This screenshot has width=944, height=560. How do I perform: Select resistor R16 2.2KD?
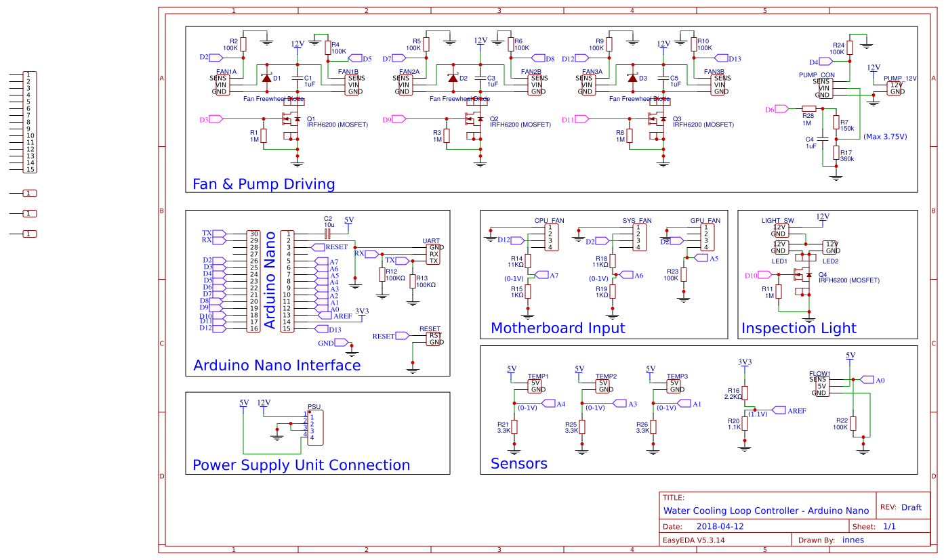(x=744, y=393)
